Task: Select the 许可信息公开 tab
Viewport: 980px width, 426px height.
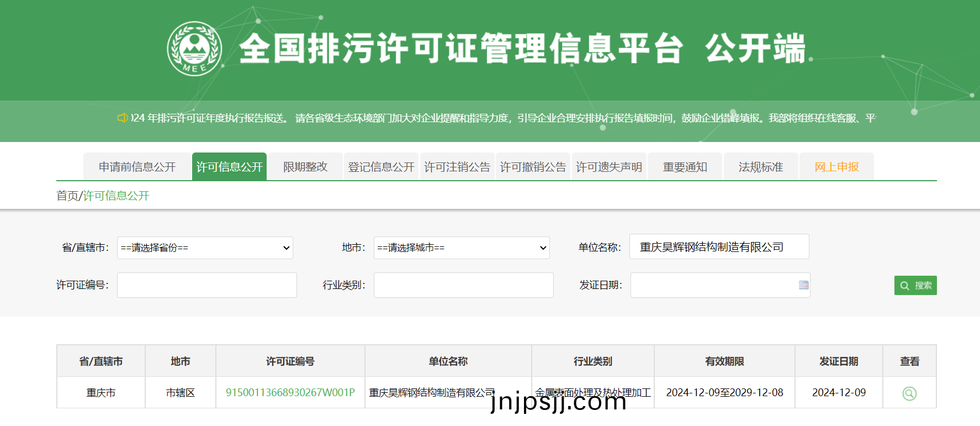Action: pos(229,167)
